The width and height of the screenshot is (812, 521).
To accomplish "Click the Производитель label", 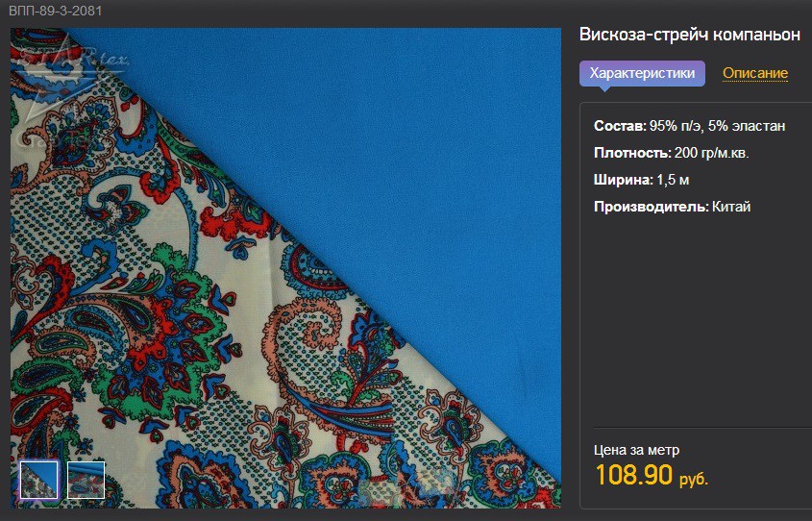I will (651, 207).
